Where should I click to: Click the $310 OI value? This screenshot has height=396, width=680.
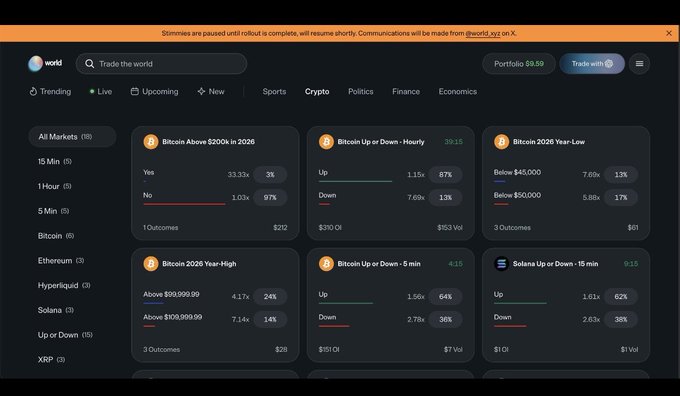coord(330,228)
